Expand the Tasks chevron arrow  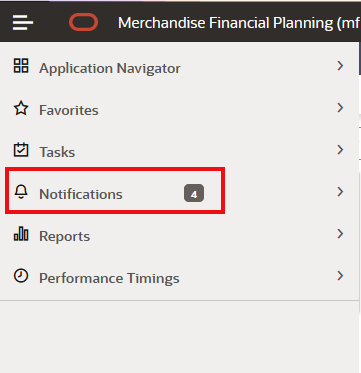[340, 150]
